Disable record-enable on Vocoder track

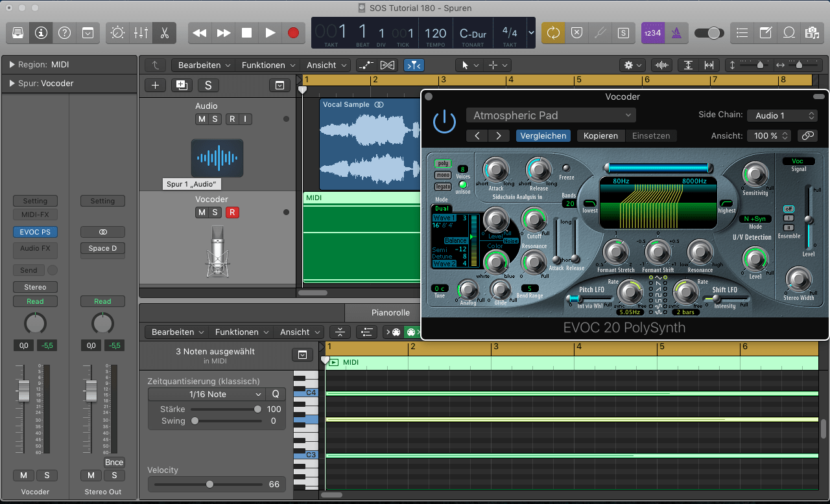point(232,212)
